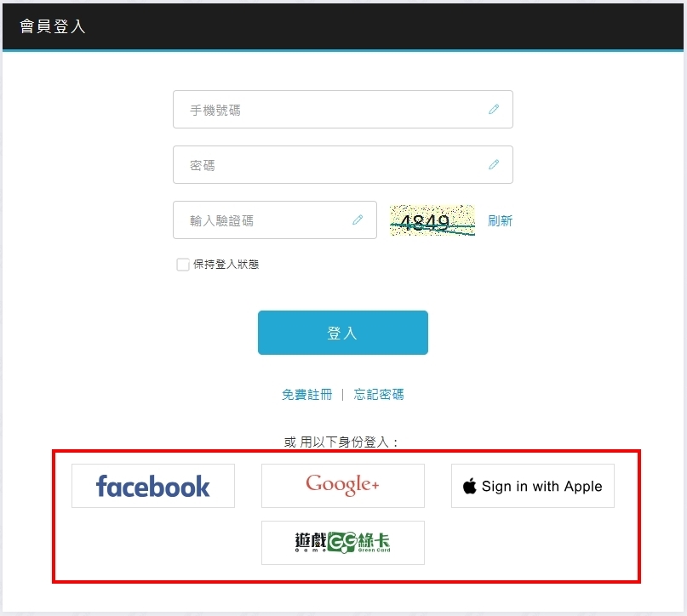Select the 遊戲GG綠卡 Green Card login

coord(342,543)
